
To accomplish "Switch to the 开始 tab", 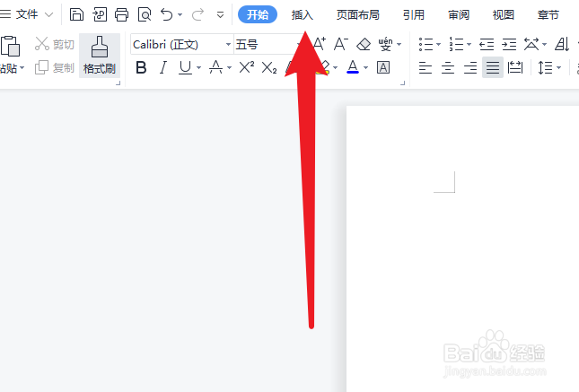I will [x=258, y=14].
